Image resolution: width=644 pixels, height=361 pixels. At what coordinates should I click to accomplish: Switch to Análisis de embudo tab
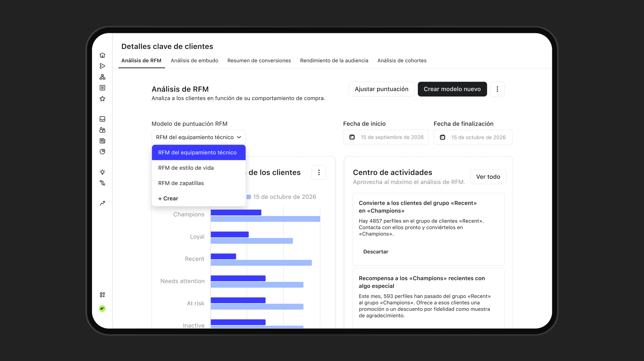click(x=195, y=61)
